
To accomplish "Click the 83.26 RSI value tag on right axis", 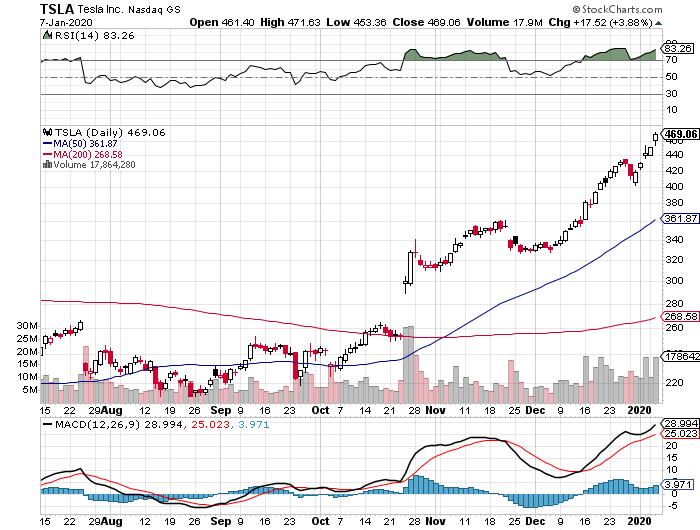I will (679, 48).
